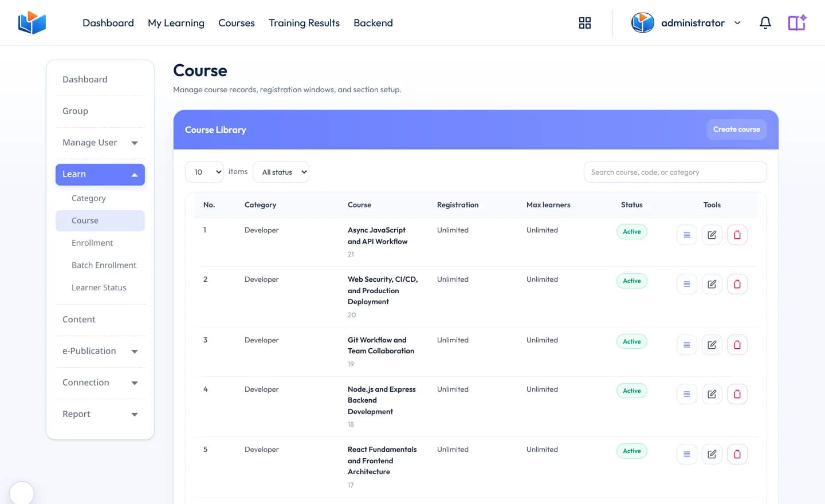Expand the Manage User sidebar menu

pyautogui.click(x=100, y=143)
